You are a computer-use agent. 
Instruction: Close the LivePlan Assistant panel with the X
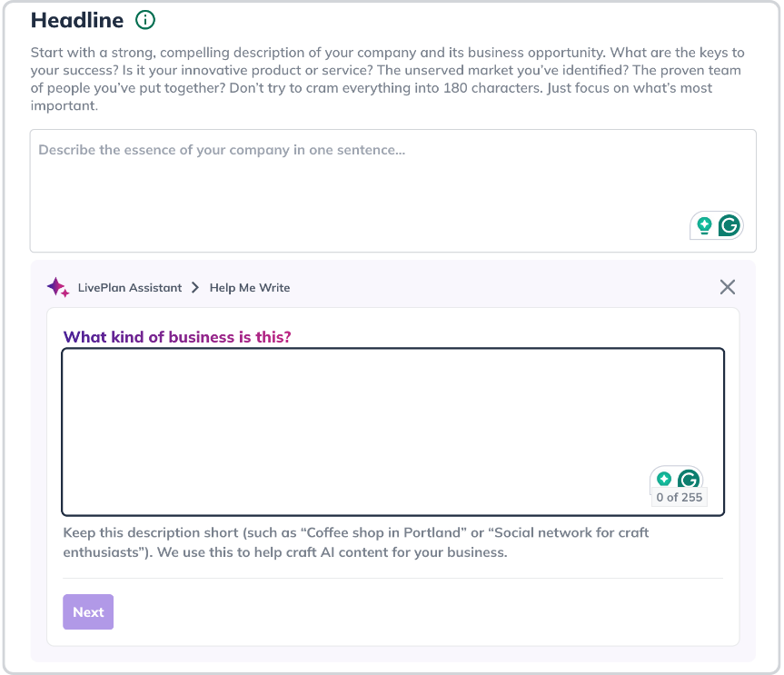tap(727, 286)
